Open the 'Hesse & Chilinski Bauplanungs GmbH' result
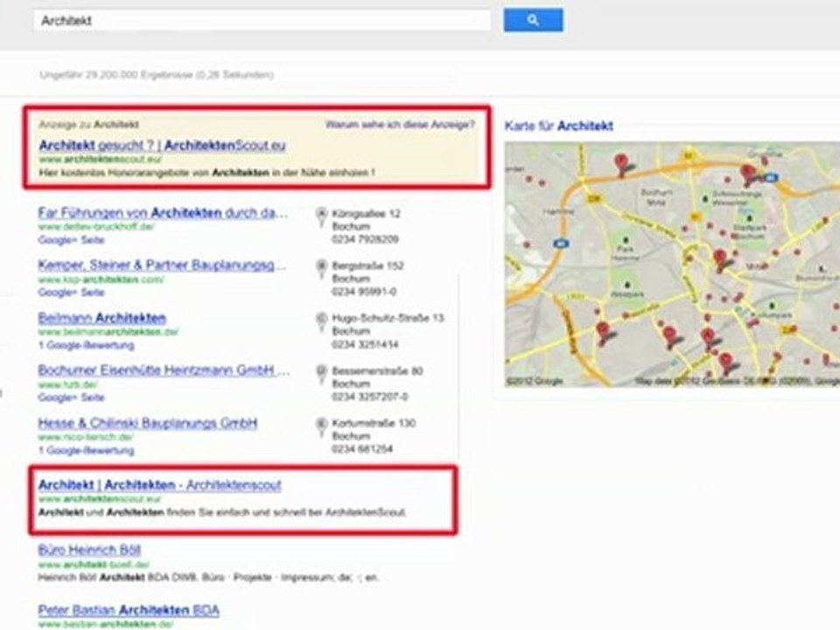 (x=148, y=423)
